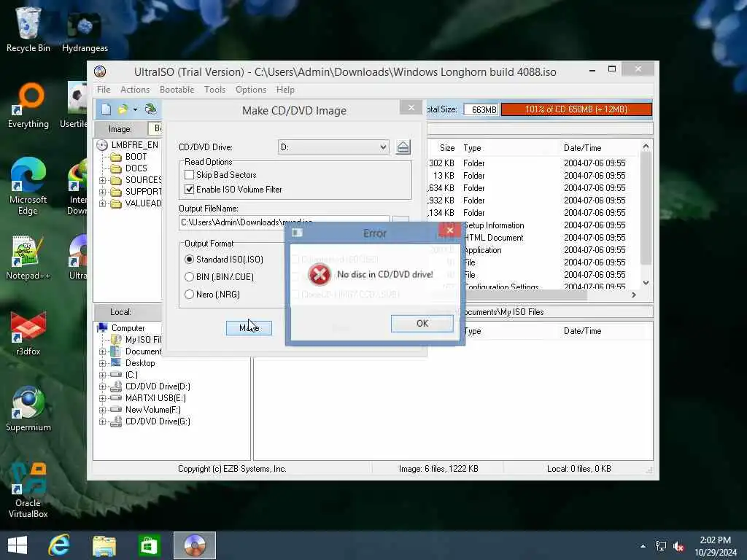Expand the VALUEADD folder node
Viewport: 747px width, 560px height.
point(102,203)
